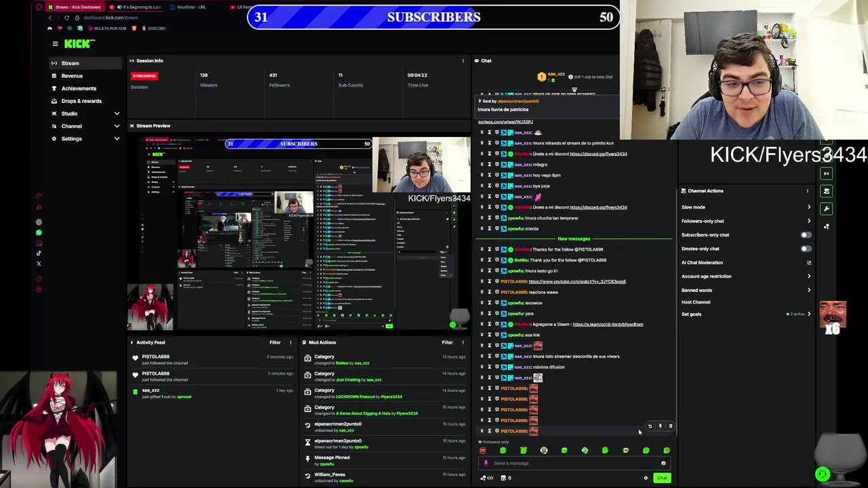
Task: Open Set goals settings
Action: coord(746,314)
